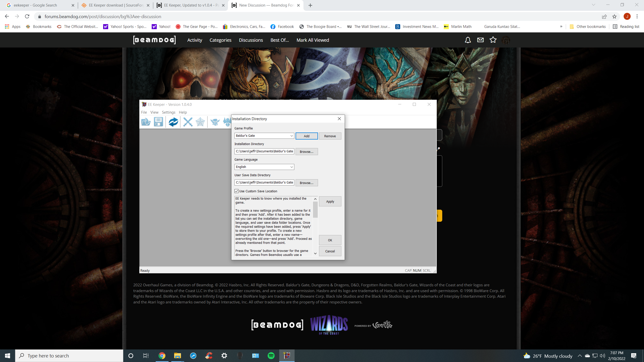Cancel the Installation Directory dialog
Viewport: 644px width, 362px height.
330,251
